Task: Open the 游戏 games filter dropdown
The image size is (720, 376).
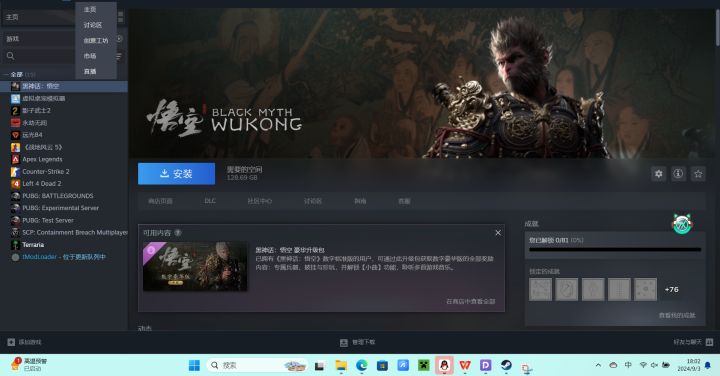Action: pos(39,39)
